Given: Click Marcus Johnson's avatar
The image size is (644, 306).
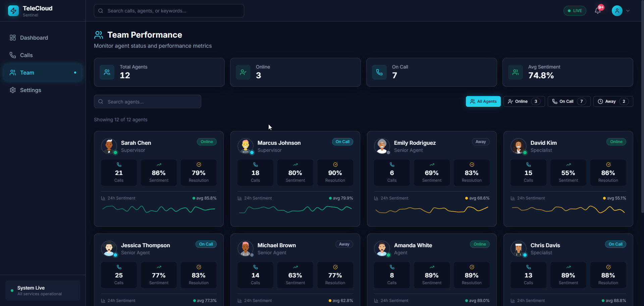Looking at the screenshot, I should 246,146.
